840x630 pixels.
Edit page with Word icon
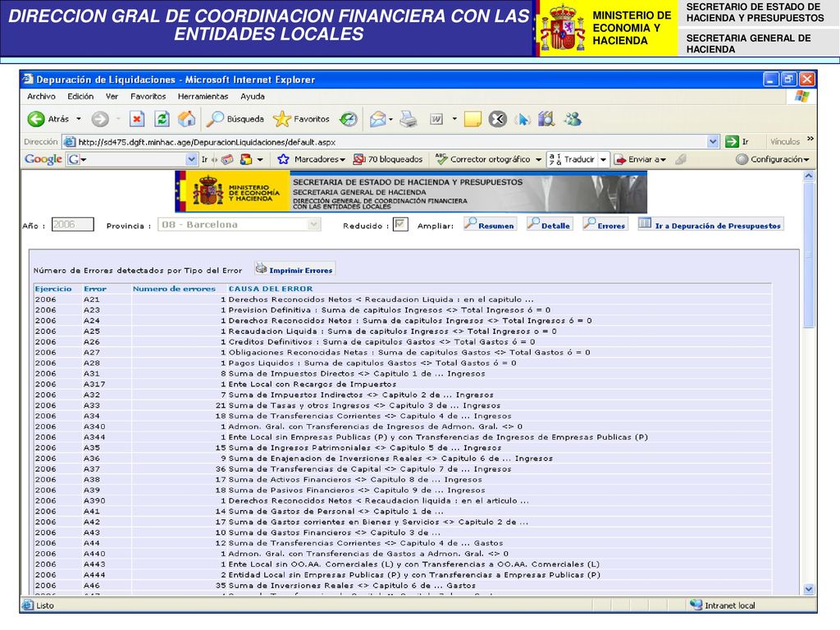coord(436,119)
